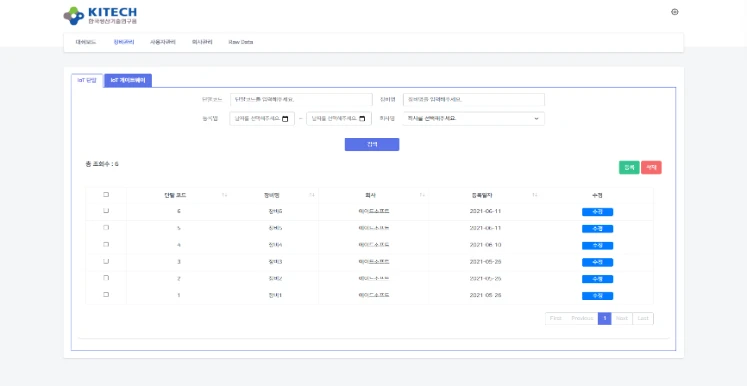Switch to the IoT 게이트웨이 tab
The image size is (747, 386).
(128, 81)
